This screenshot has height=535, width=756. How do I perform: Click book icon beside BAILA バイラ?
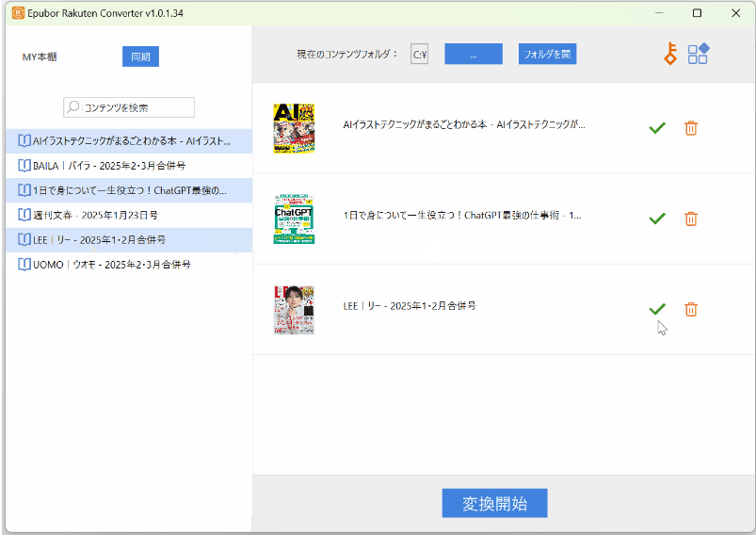[24, 166]
